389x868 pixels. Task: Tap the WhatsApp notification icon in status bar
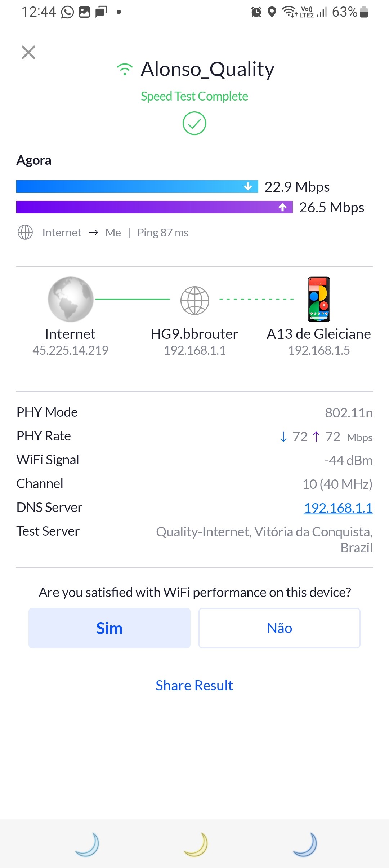coord(67,12)
